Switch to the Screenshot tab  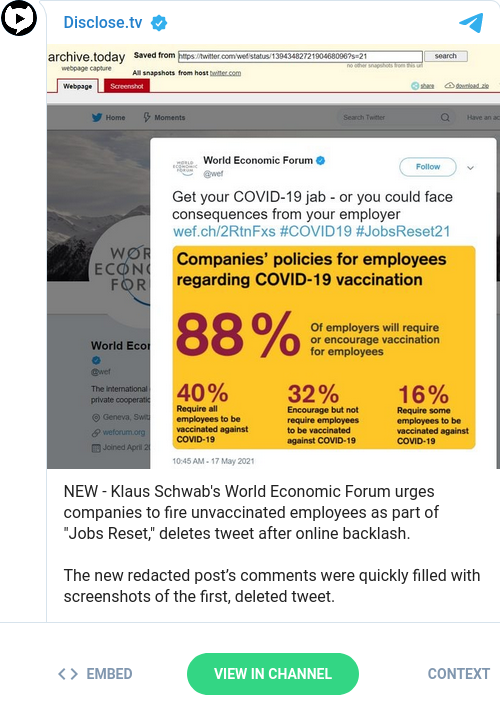point(127,86)
